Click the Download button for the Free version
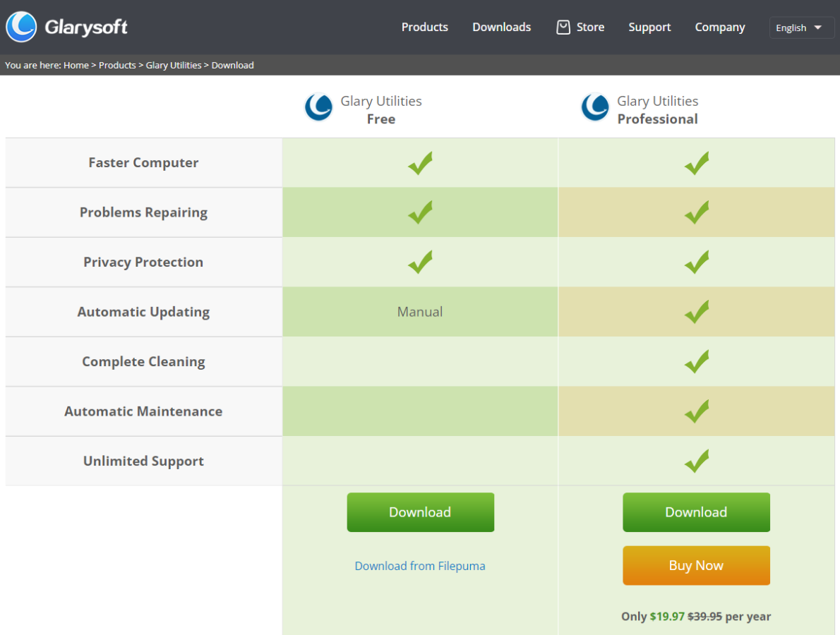This screenshot has width=840, height=635. pyautogui.click(x=420, y=512)
